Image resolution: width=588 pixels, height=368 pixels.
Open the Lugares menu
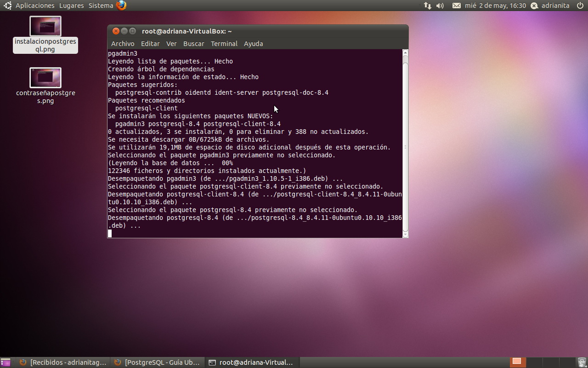click(71, 6)
